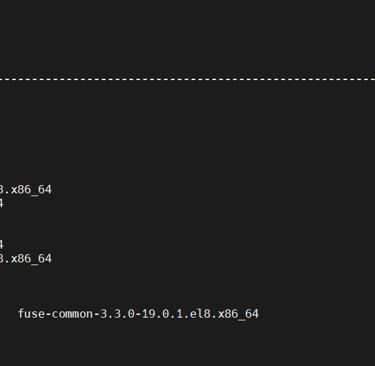Screen dimensions: 375x366
Task: Click the truncated .x86_64 fragment nearest fuse-common
Action: tap(26, 259)
